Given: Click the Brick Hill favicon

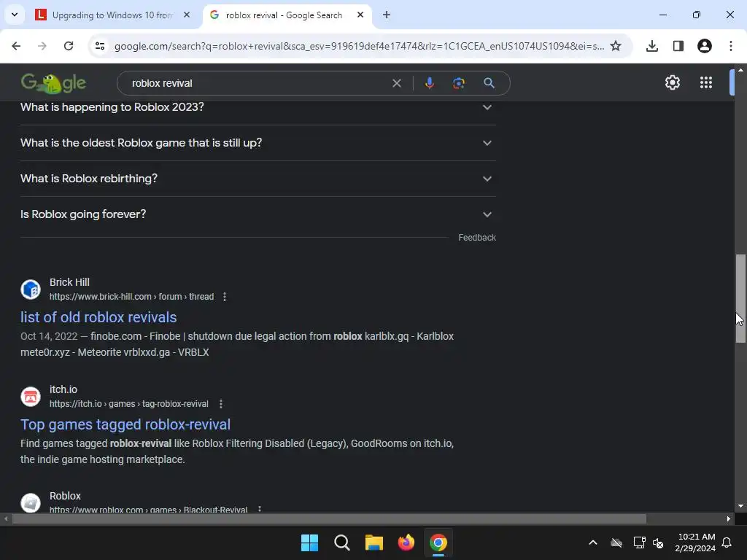Looking at the screenshot, I should coord(31,289).
